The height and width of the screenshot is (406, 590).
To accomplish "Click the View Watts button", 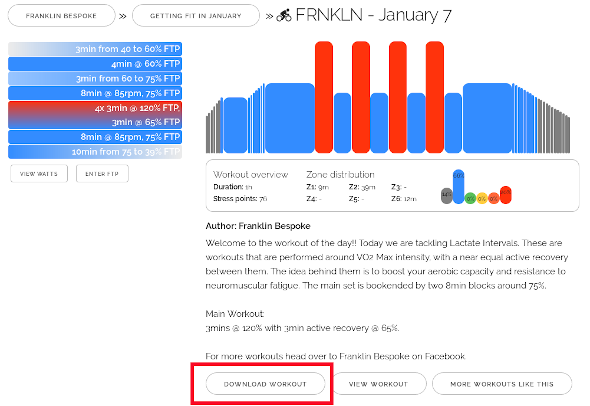I will click(x=39, y=174).
